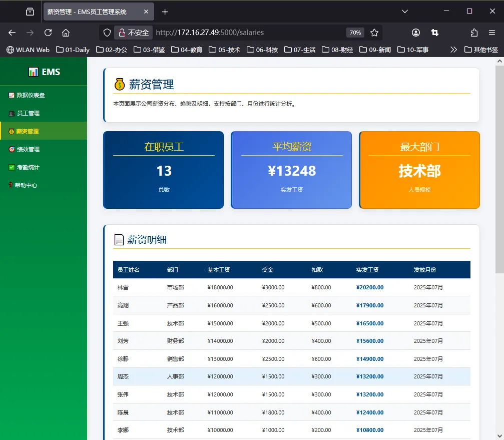The width and height of the screenshot is (504, 440).
Task: Open the 08-财经 bookmark folder
Action: click(x=337, y=50)
